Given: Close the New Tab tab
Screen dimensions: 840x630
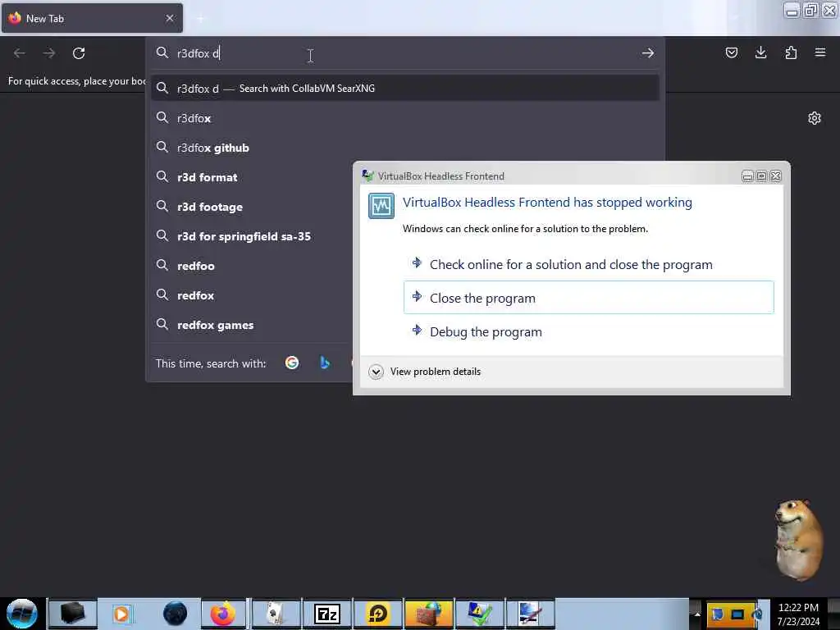Looking at the screenshot, I should [x=170, y=18].
